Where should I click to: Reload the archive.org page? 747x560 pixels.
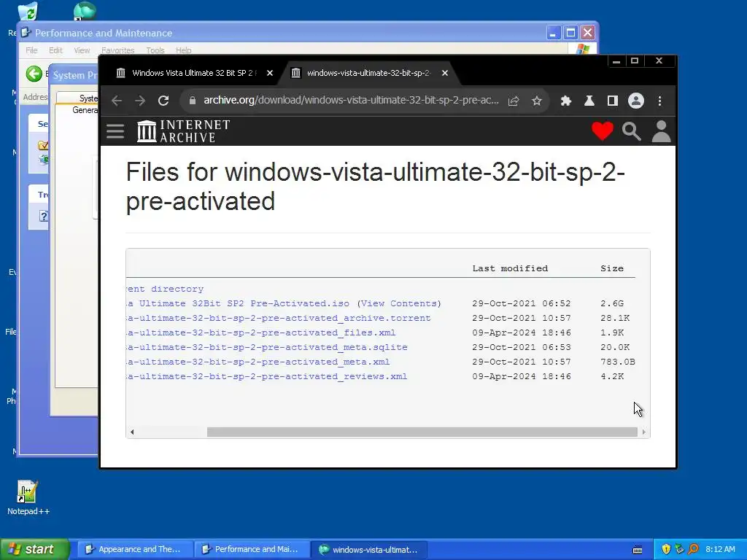coord(163,101)
